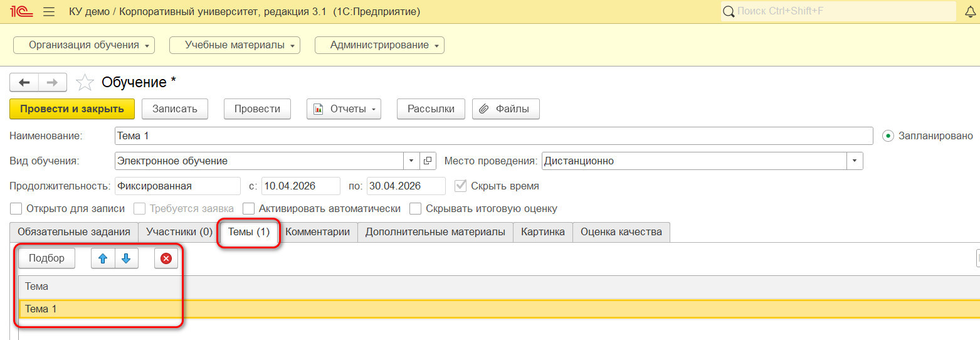
Task: Uncheck the Скрыть время checkbox
Action: pos(461,186)
